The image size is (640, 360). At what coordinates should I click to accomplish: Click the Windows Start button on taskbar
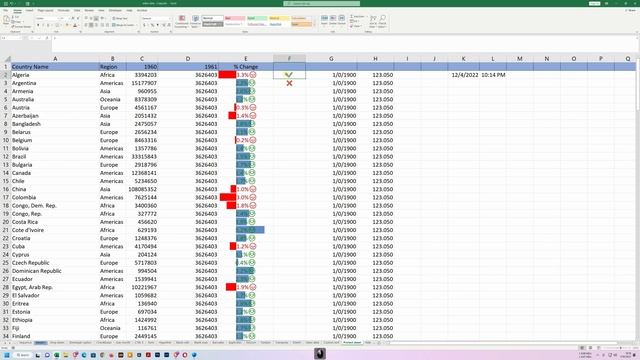tap(7, 355)
